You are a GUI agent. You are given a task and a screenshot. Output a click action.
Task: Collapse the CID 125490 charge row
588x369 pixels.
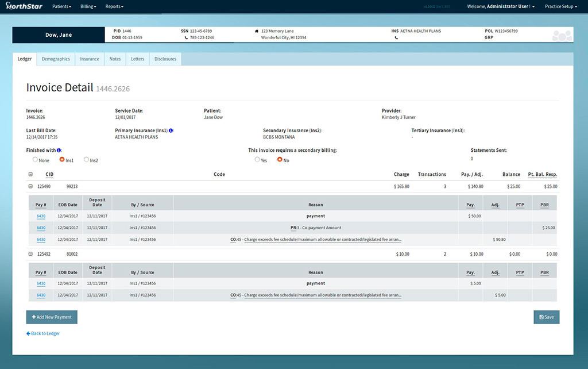pyautogui.click(x=31, y=186)
